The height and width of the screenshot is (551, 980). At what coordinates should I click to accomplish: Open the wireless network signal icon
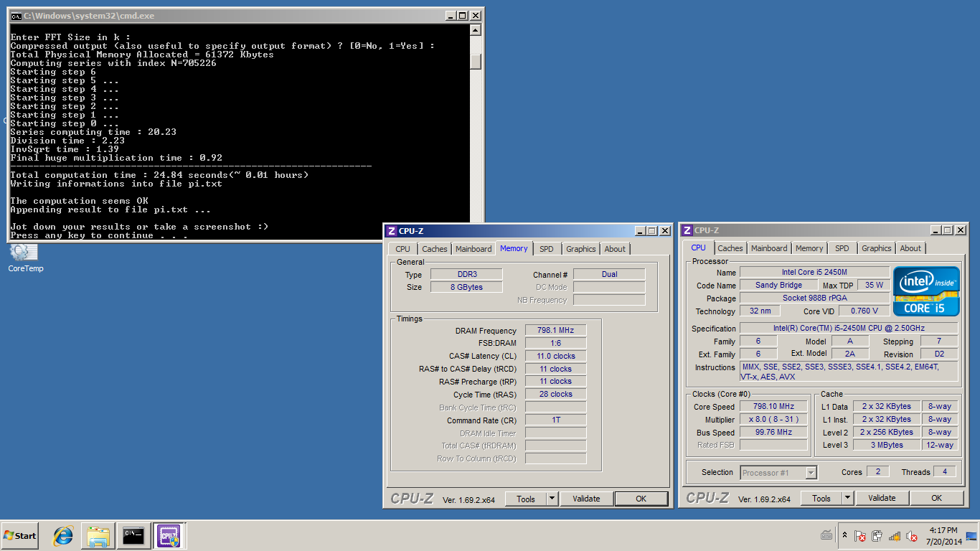pos(894,536)
